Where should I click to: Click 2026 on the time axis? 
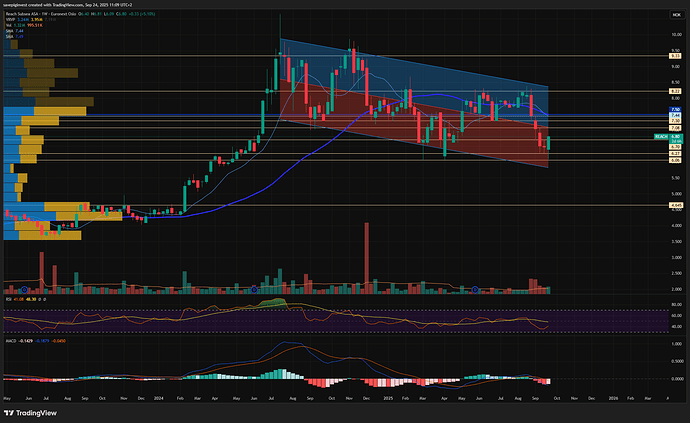[x=613, y=398]
